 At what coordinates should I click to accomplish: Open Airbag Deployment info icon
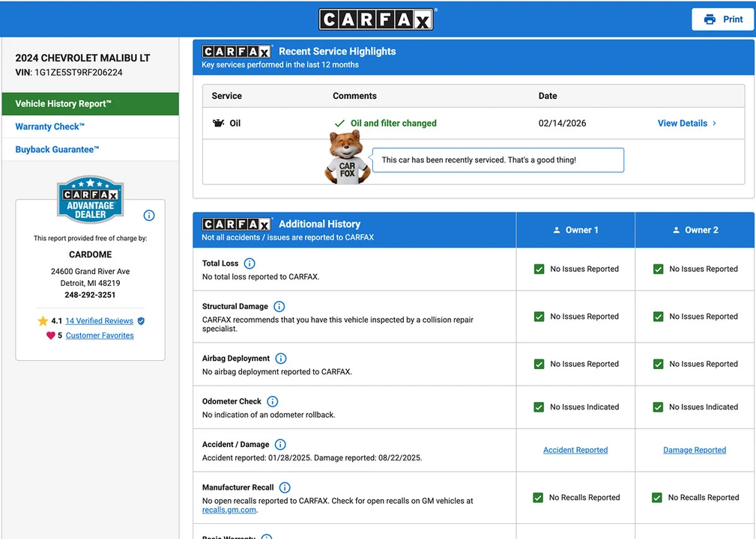(x=281, y=359)
